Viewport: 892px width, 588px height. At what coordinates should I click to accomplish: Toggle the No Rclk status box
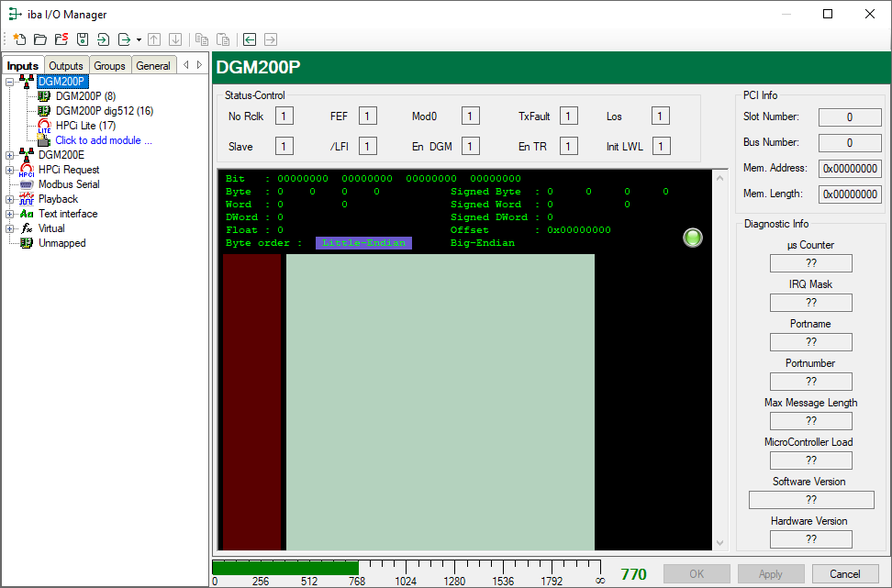click(x=284, y=116)
